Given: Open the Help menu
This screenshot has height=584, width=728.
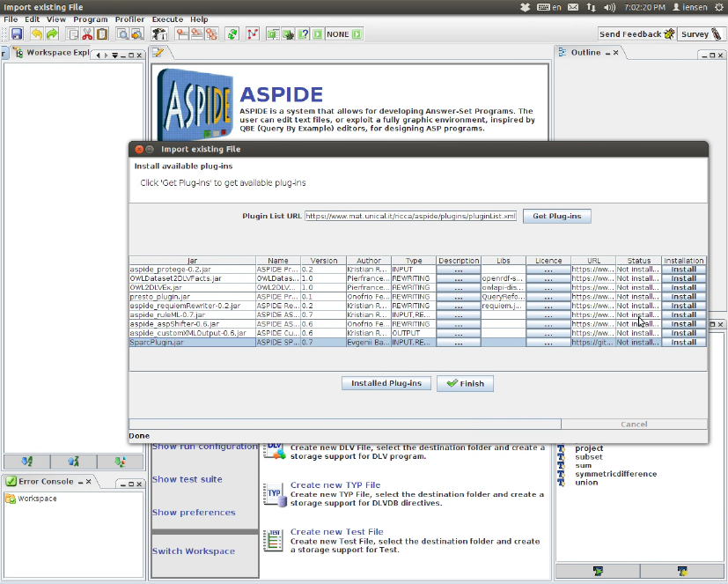Looking at the screenshot, I should coord(199,19).
